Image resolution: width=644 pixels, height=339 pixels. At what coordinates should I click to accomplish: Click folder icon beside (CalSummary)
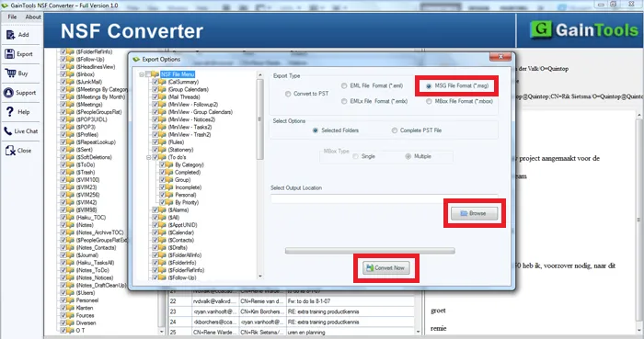pos(163,82)
